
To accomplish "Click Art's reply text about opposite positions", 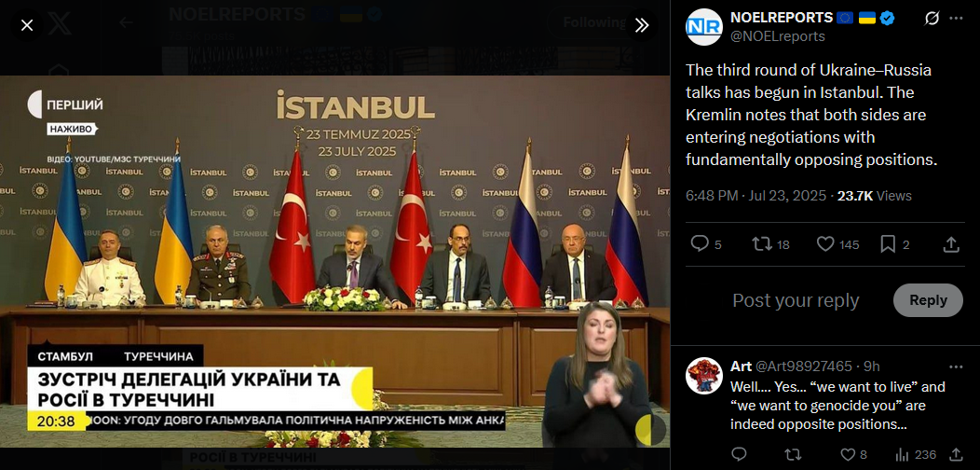I will click(x=837, y=406).
